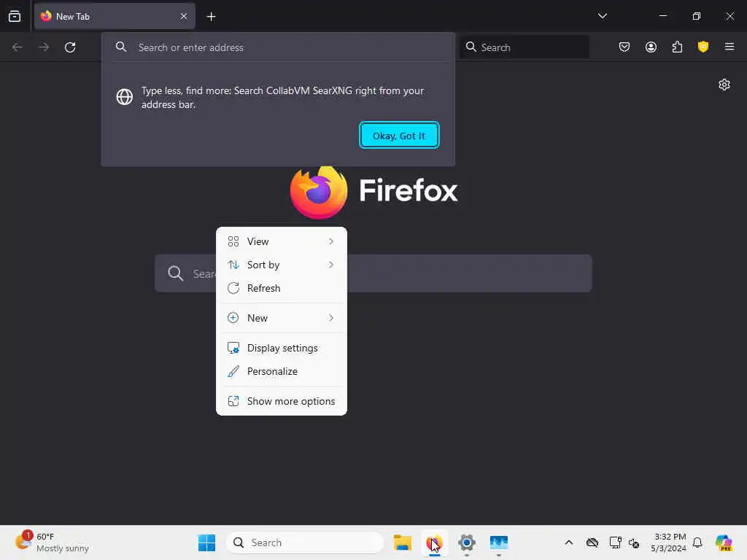This screenshot has width=747, height=560.
Task: Select Display settings in context menu
Action: pyautogui.click(x=281, y=348)
